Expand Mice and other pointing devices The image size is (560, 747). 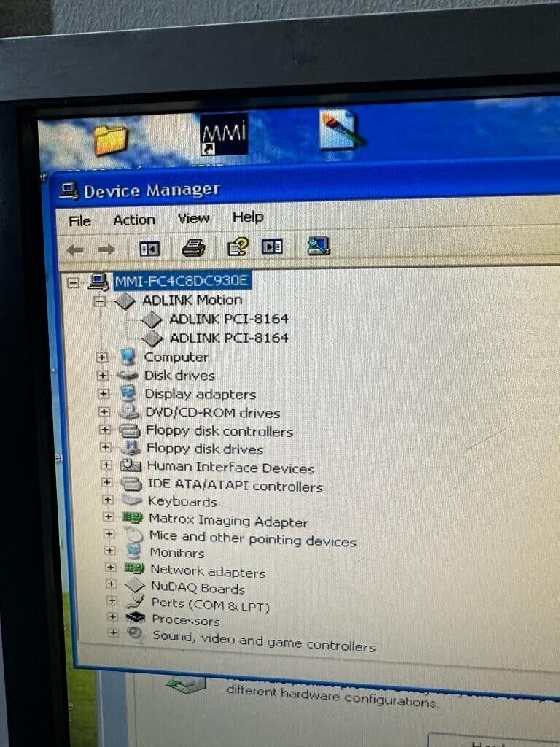click(x=109, y=533)
